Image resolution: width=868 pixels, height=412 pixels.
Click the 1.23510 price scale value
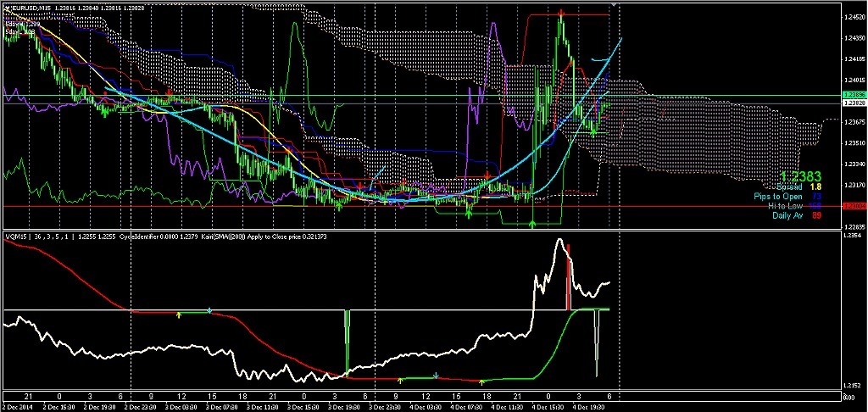[853, 143]
